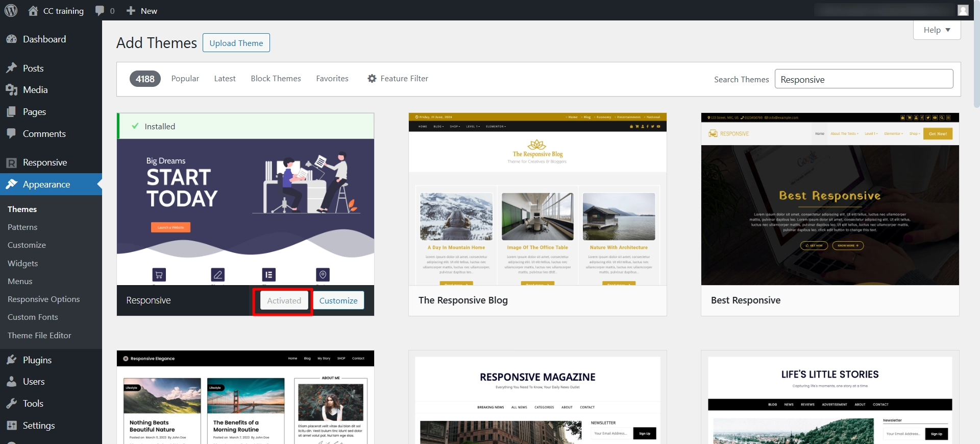Click The Responsive Blog theme title
This screenshot has width=980, height=444.
click(463, 300)
